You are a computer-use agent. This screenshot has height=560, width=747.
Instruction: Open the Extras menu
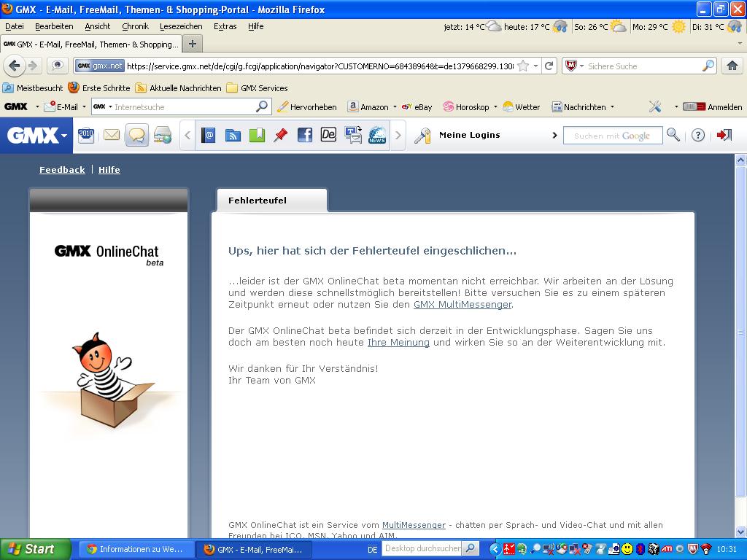coord(225,27)
